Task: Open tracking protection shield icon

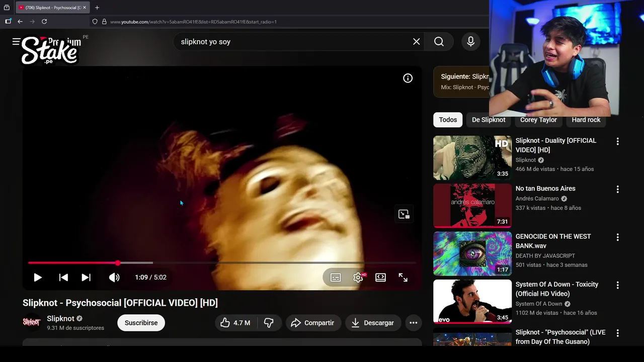Action: [x=95, y=22]
